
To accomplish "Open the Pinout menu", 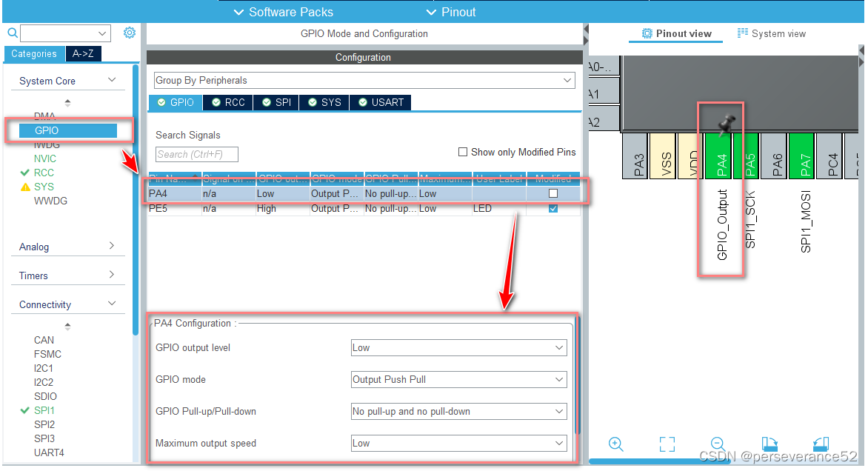I will pos(451,12).
